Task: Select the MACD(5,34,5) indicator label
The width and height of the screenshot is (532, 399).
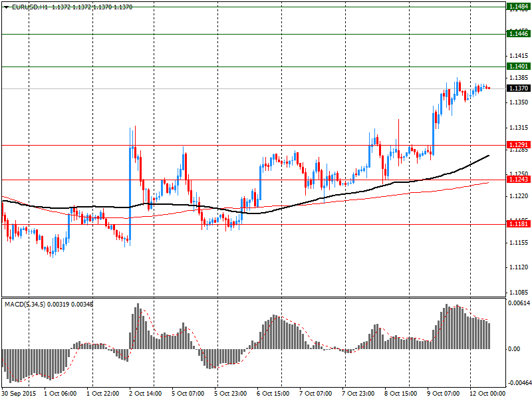Action: tap(25, 305)
